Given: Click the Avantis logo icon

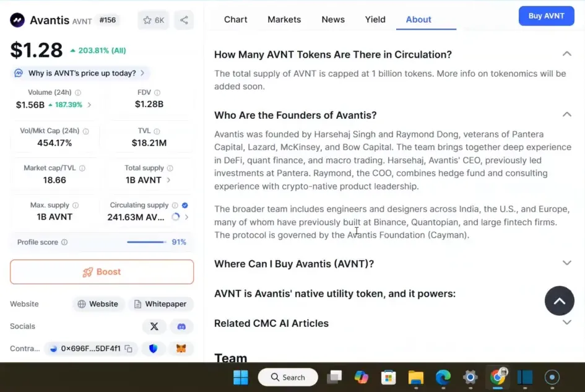Looking at the screenshot, I should 17,20.
